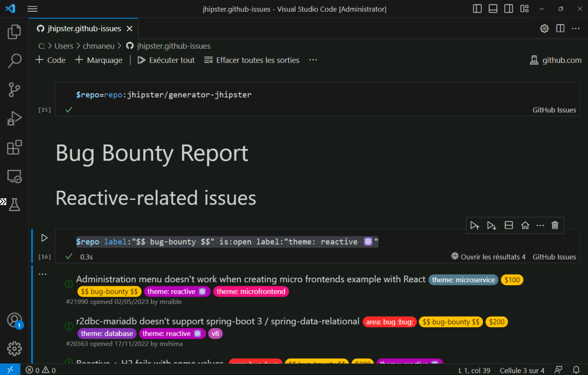
Task: Click theme: microfrontend label
Action: tap(251, 291)
